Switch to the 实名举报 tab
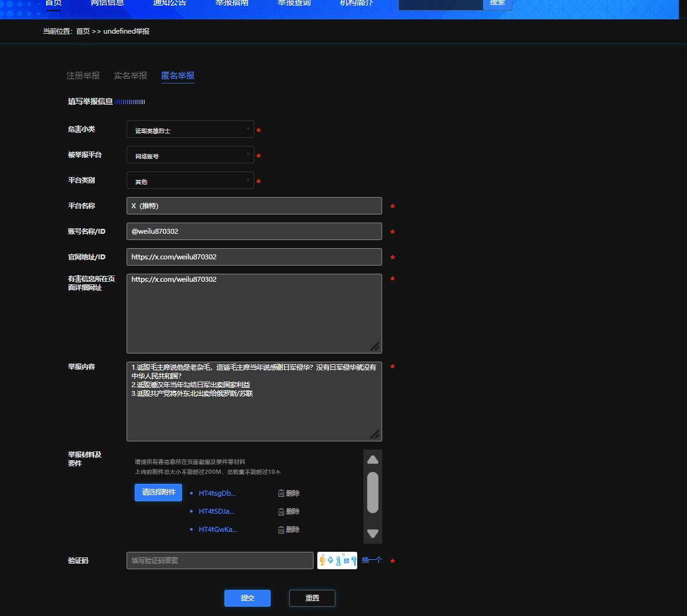687x616 pixels. [x=130, y=76]
